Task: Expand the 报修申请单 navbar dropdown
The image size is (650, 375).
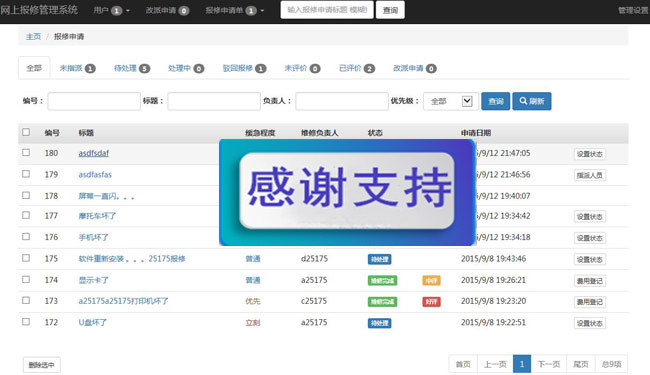Action: [x=235, y=10]
